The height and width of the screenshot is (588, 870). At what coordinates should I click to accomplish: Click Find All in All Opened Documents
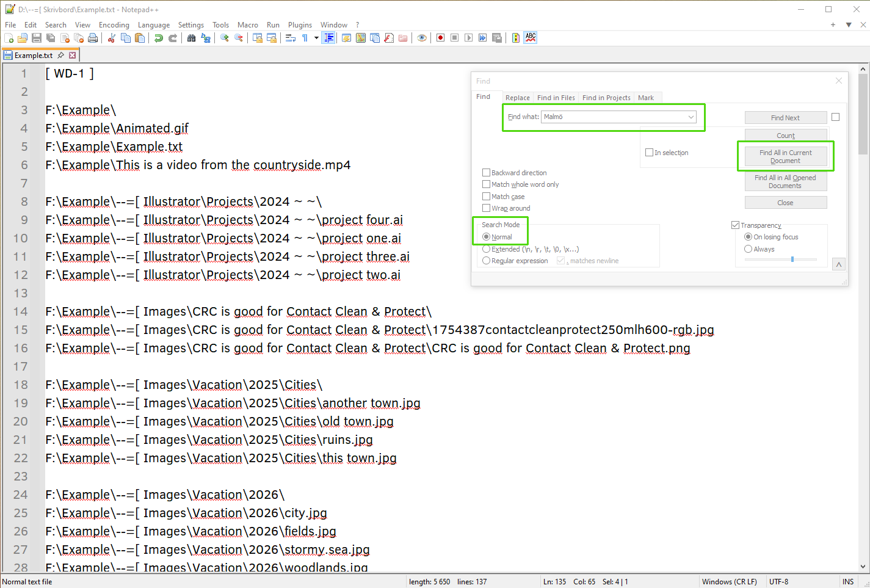(786, 182)
